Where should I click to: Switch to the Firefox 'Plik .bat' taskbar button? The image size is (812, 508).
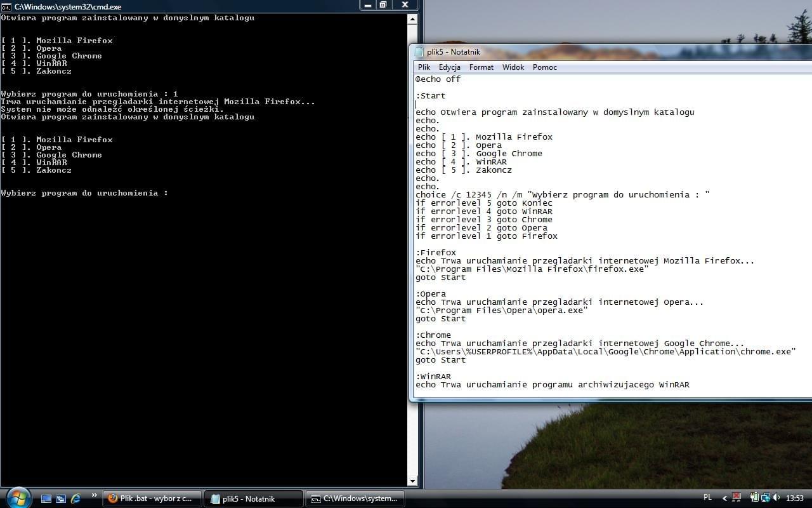pyautogui.click(x=152, y=498)
